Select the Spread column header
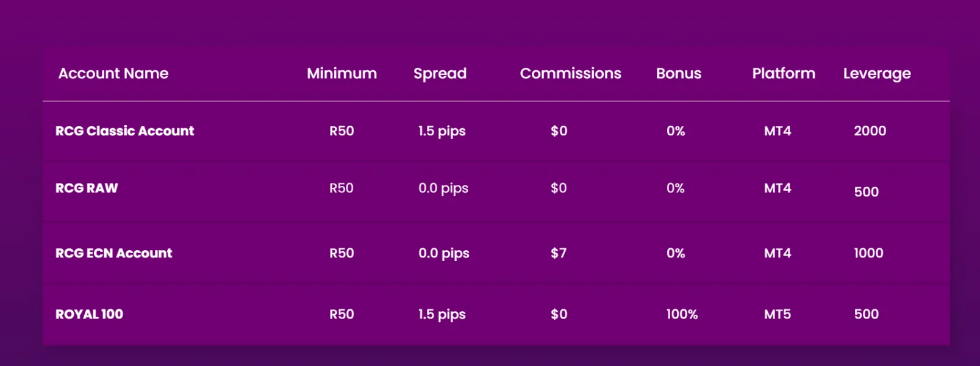980x366 pixels. (x=440, y=74)
